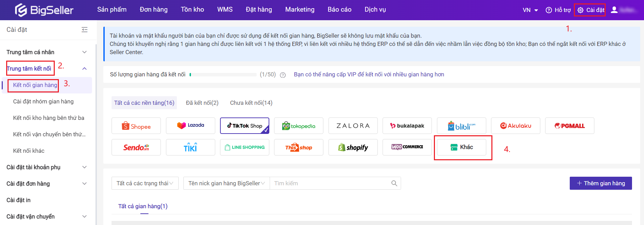Click the search magnifier icon
644x225 pixels.
pos(394,183)
